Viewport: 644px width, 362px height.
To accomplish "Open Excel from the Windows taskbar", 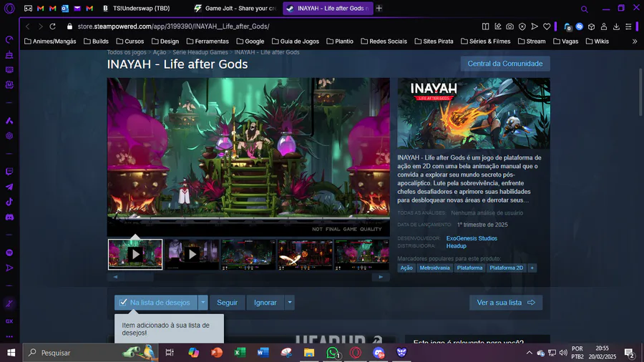I will (x=240, y=353).
